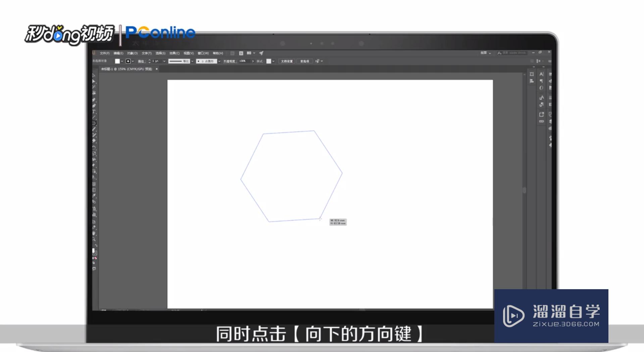Click the fill/stroke box in tools panel
This screenshot has width=644, height=352.
(94, 252)
